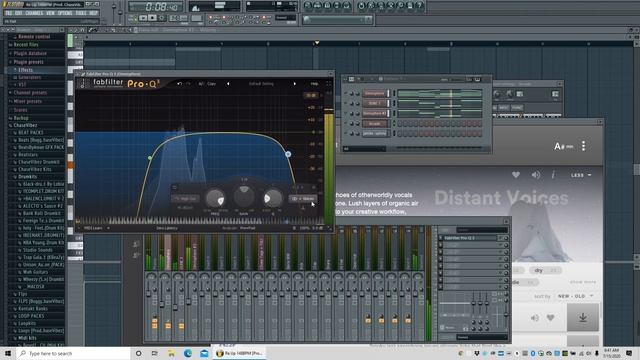This screenshot has width=640, height=360.
Task: Expand the Backup folder in browser
Action: click(x=21, y=118)
